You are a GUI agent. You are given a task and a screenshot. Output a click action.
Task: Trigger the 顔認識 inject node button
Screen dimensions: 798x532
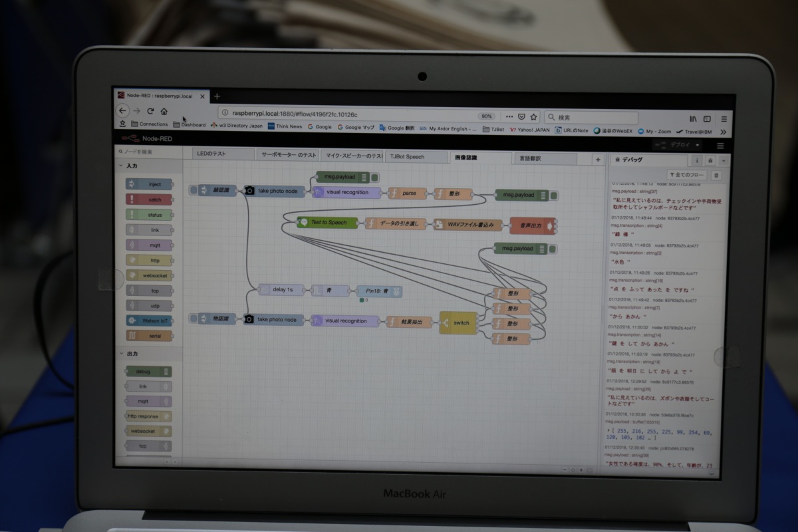pos(194,190)
